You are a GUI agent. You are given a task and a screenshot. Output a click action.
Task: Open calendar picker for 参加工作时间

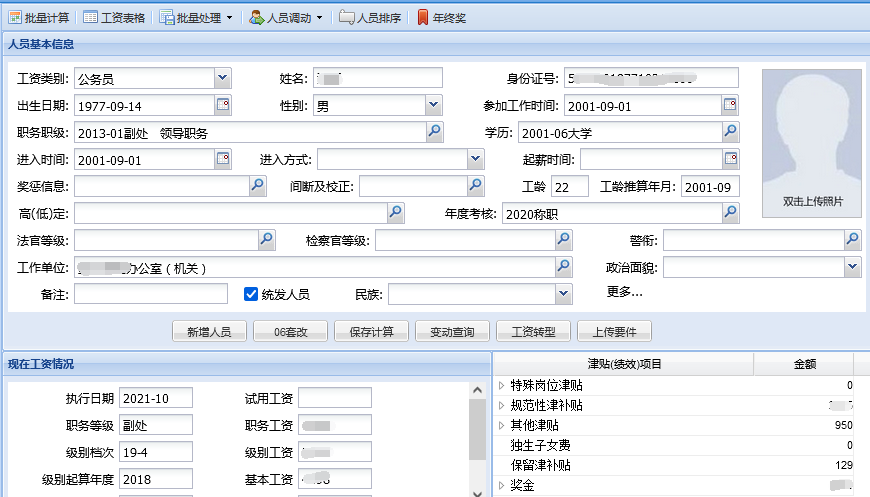[730, 105]
